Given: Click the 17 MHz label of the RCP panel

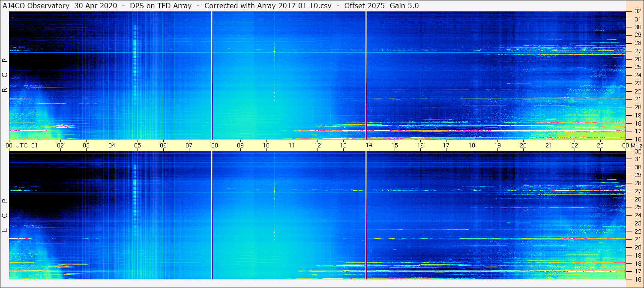Looking at the screenshot, I should pyautogui.click(x=638, y=131).
